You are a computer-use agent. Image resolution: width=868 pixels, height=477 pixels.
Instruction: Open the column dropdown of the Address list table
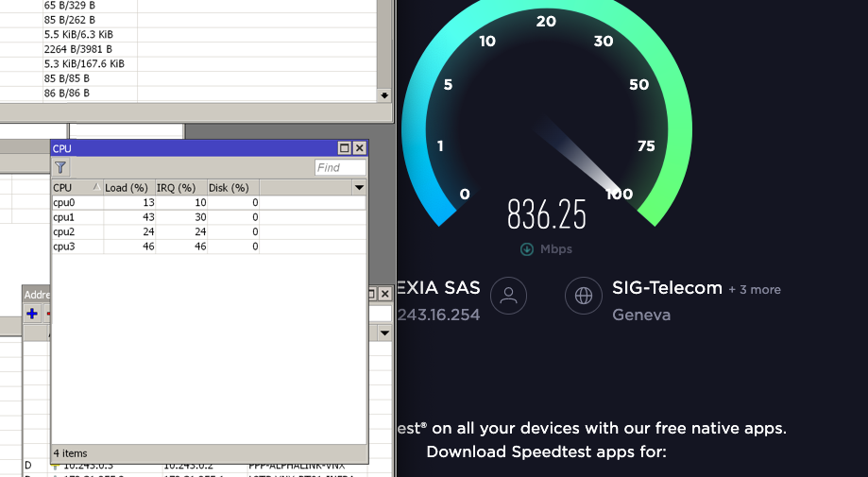(x=384, y=332)
